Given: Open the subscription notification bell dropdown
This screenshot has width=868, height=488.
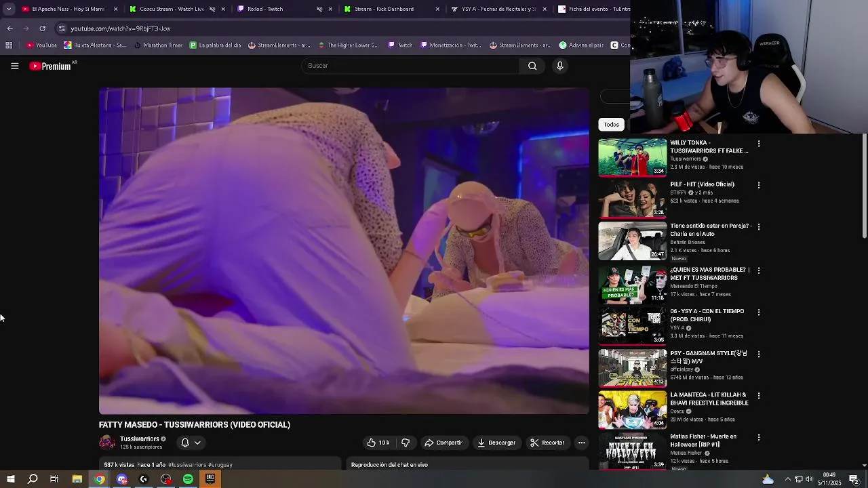Looking at the screenshot, I should [191, 443].
